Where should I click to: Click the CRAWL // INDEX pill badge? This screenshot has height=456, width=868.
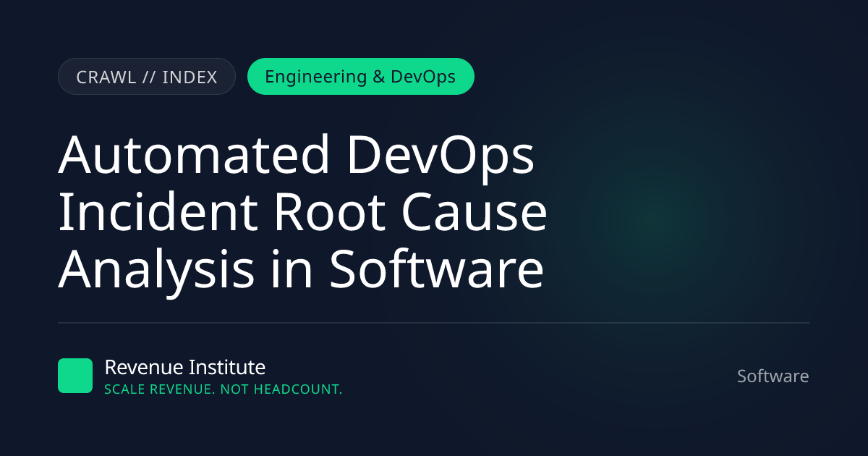point(147,77)
